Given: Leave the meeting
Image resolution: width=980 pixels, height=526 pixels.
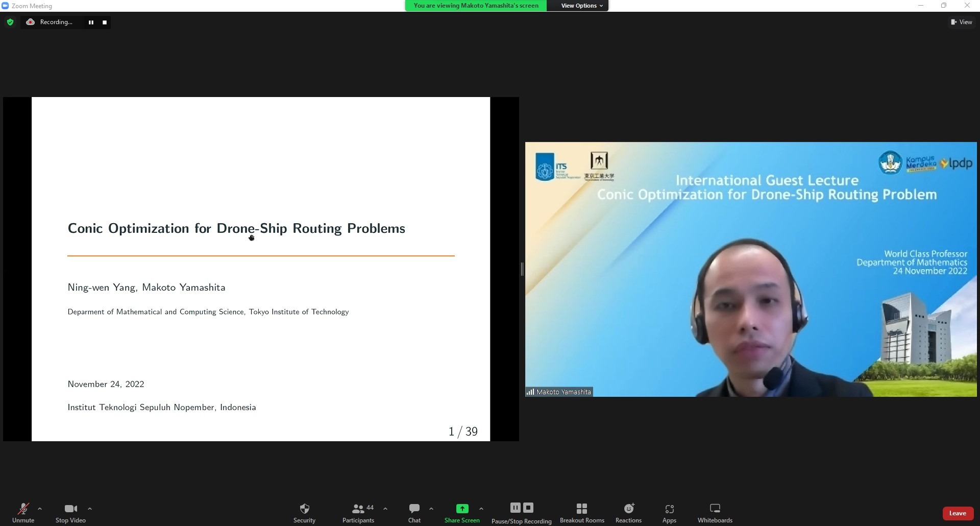Looking at the screenshot, I should pyautogui.click(x=958, y=513).
